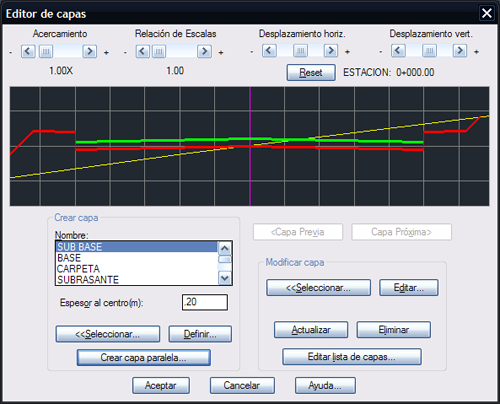Viewport: 500px width, 404px height.
Task: Click right arrow of Relación de Escalas
Action: click(204, 51)
